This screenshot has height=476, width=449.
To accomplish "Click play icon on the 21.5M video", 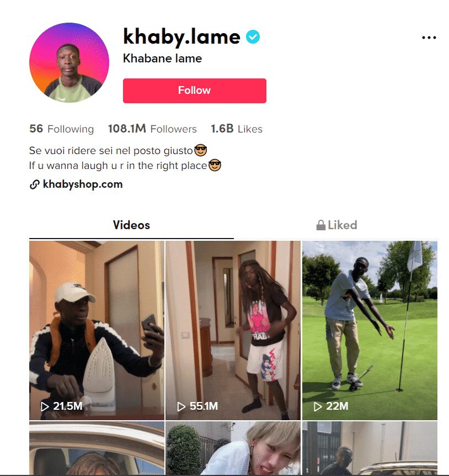I will pos(45,406).
